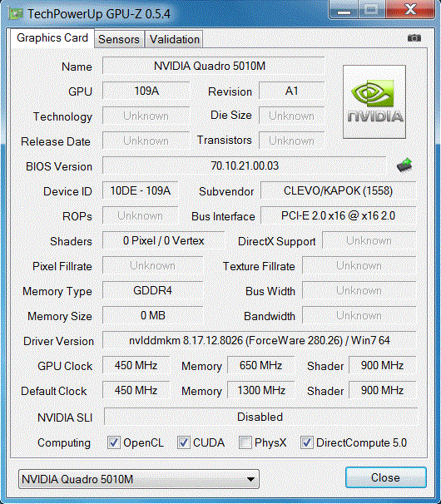
Task: Select the Graphics Card tab
Action: click(52, 38)
